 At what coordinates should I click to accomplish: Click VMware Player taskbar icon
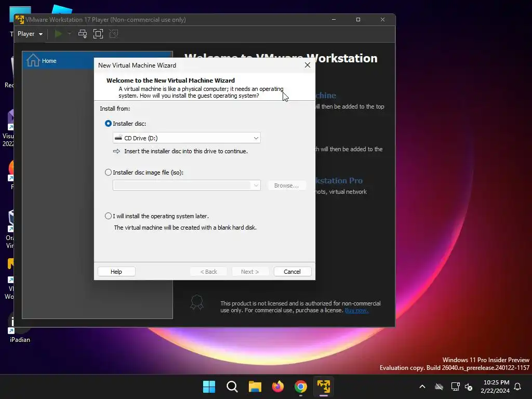tap(324, 387)
